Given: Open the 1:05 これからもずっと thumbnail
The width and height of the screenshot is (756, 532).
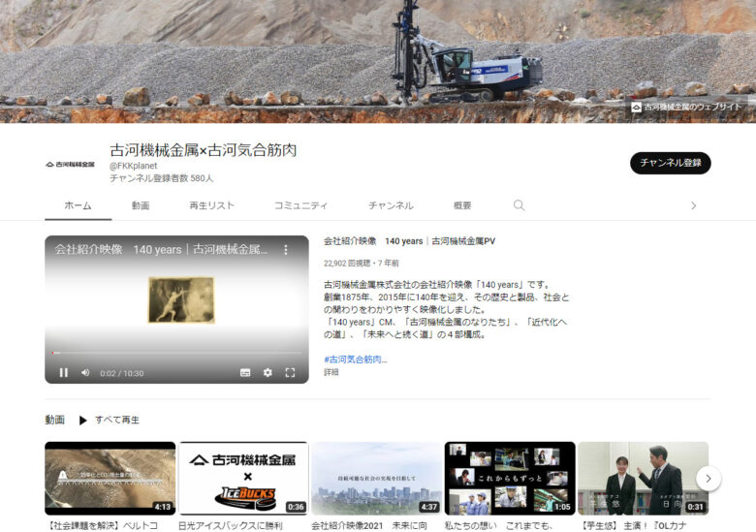Looking at the screenshot, I should click(510, 478).
